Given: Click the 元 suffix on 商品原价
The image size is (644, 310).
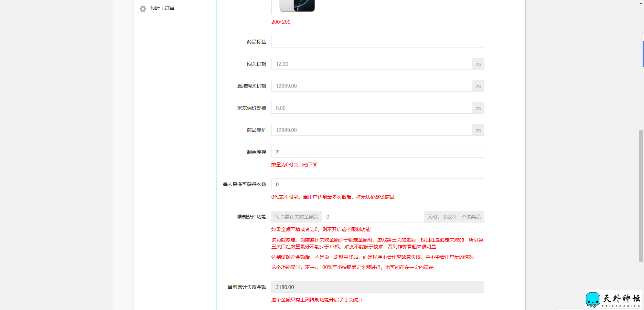Looking at the screenshot, I should [x=478, y=130].
